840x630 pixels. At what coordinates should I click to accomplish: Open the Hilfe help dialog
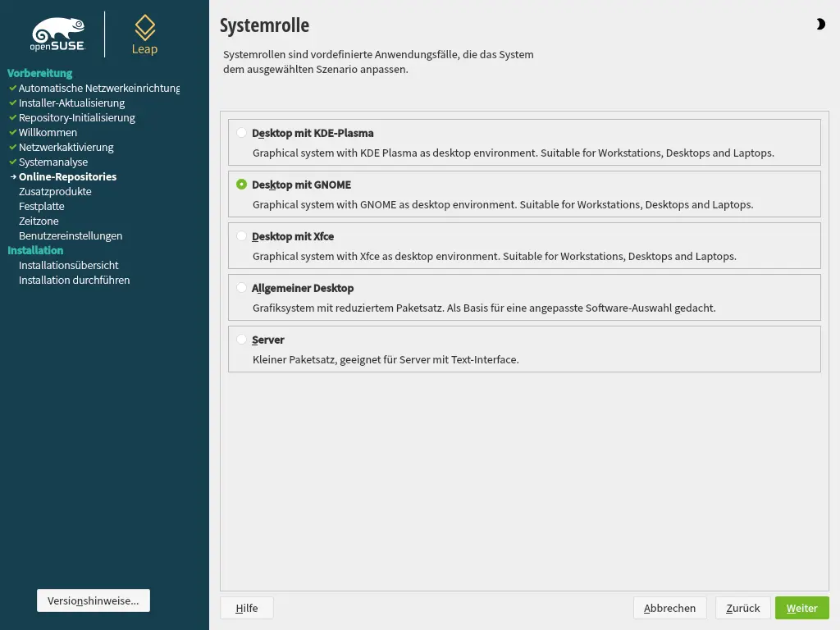tap(246, 608)
